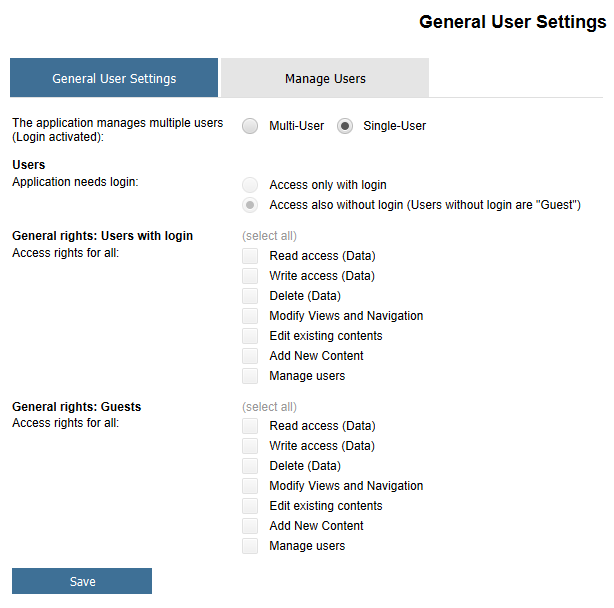This screenshot has height=608, width=614.
Task: Select the Multi-User radio option
Action: [x=250, y=126]
